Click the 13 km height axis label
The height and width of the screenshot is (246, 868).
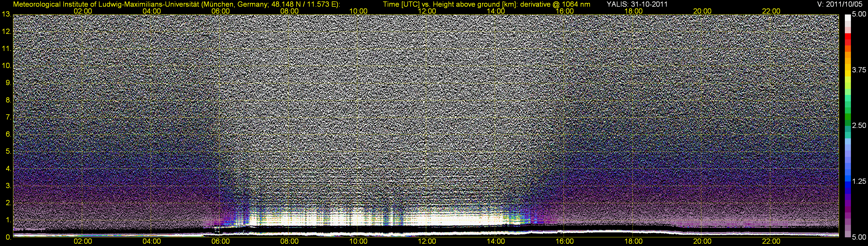pyautogui.click(x=6, y=14)
